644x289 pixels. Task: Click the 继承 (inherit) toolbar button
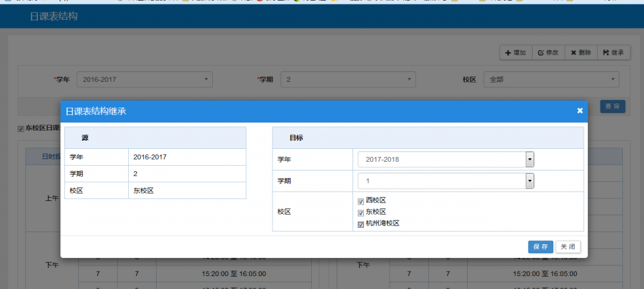pos(613,53)
